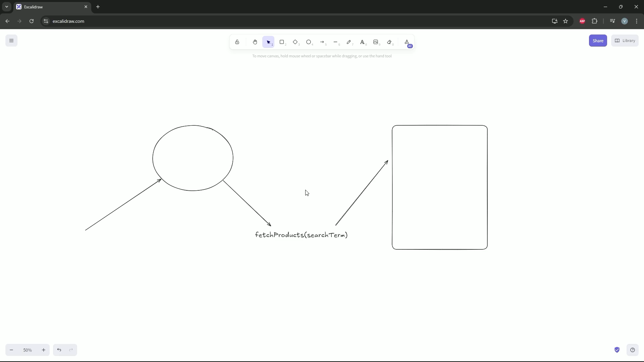Reset zoom via the 50% label

[x=28, y=350]
